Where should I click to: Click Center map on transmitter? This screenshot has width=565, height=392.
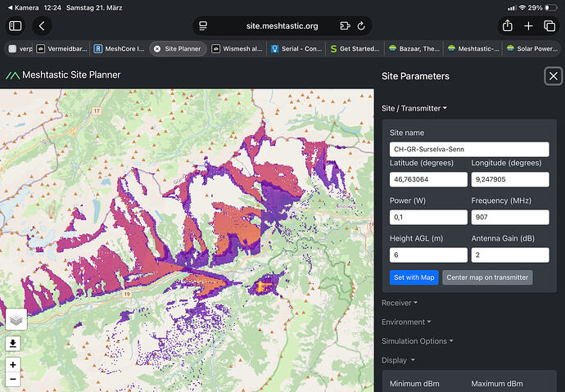pos(487,277)
